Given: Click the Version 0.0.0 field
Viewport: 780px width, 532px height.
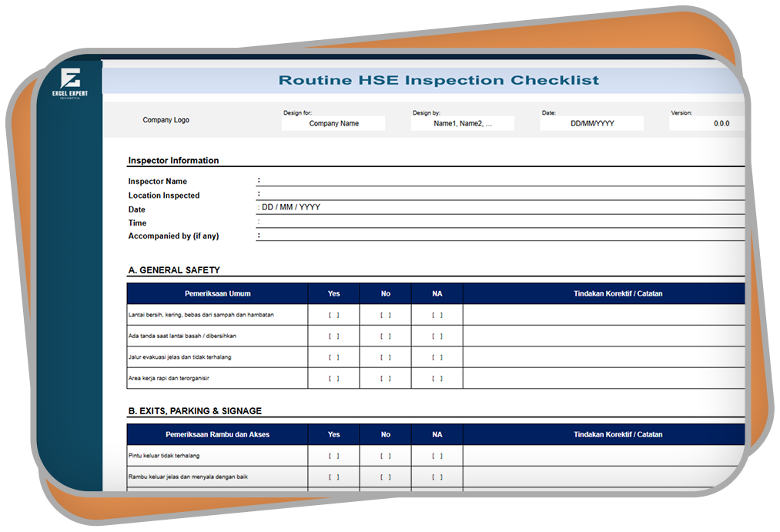Looking at the screenshot, I should pyautogui.click(x=707, y=123).
